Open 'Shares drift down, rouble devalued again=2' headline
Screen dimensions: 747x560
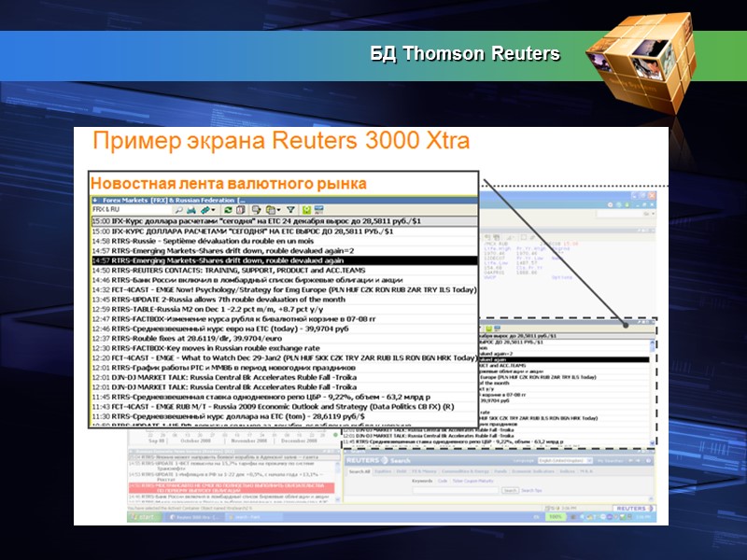pyautogui.click(x=285, y=251)
